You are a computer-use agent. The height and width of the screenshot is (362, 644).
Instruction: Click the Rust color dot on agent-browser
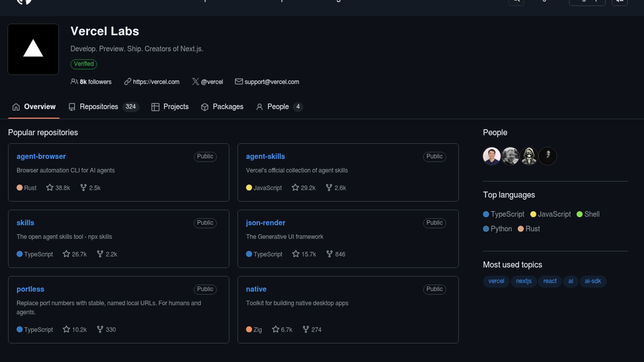click(x=19, y=188)
